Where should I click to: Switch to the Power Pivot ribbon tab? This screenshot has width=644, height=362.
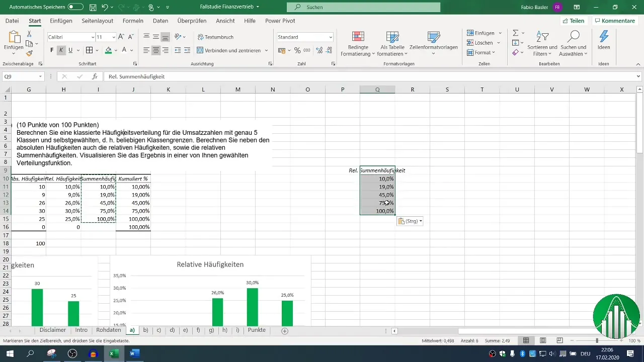(x=280, y=21)
